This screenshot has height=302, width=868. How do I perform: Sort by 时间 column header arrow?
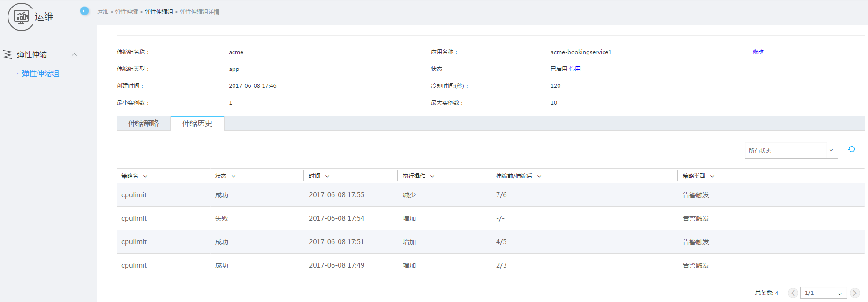(x=327, y=176)
